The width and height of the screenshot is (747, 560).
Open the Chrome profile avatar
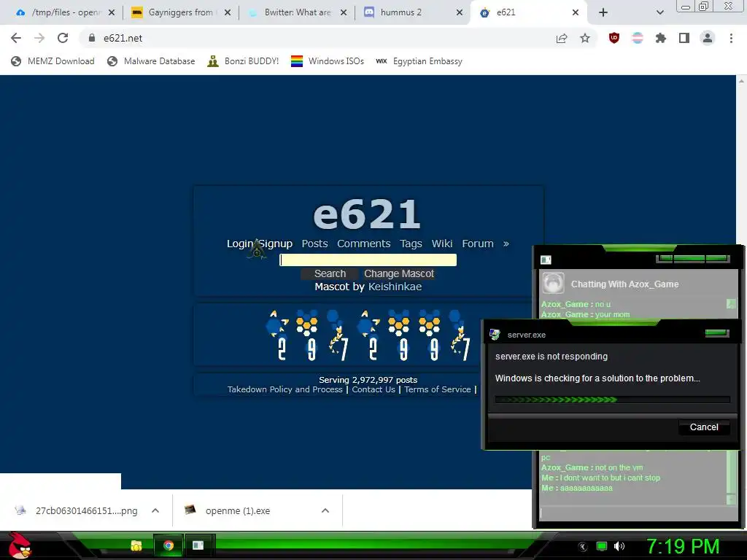pyautogui.click(x=708, y=38)
